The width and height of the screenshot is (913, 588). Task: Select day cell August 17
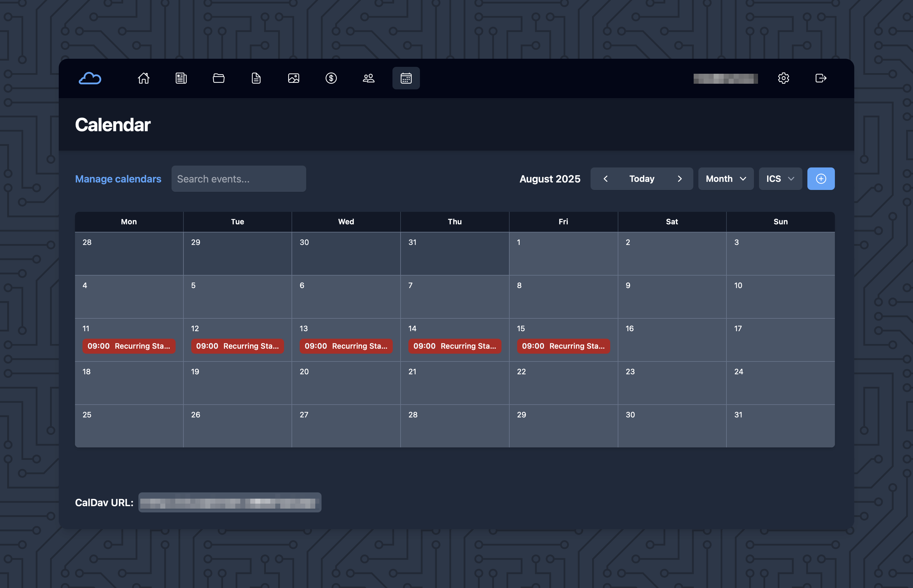781,340
